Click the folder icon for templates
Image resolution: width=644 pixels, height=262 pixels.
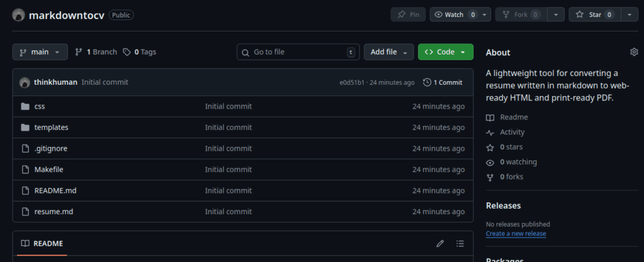coord(25,128)
